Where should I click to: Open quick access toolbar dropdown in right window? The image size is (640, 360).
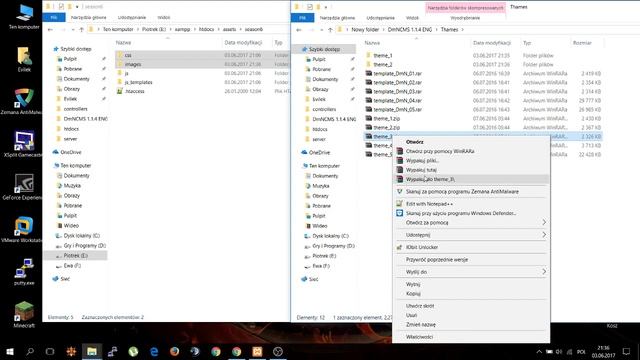326,7
